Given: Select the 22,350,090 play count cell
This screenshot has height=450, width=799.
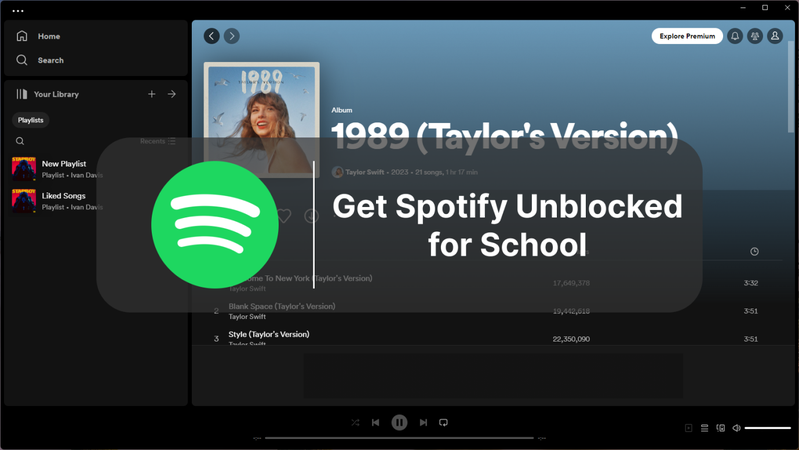Looking at the screenshot, I should (x=571, y=339).
